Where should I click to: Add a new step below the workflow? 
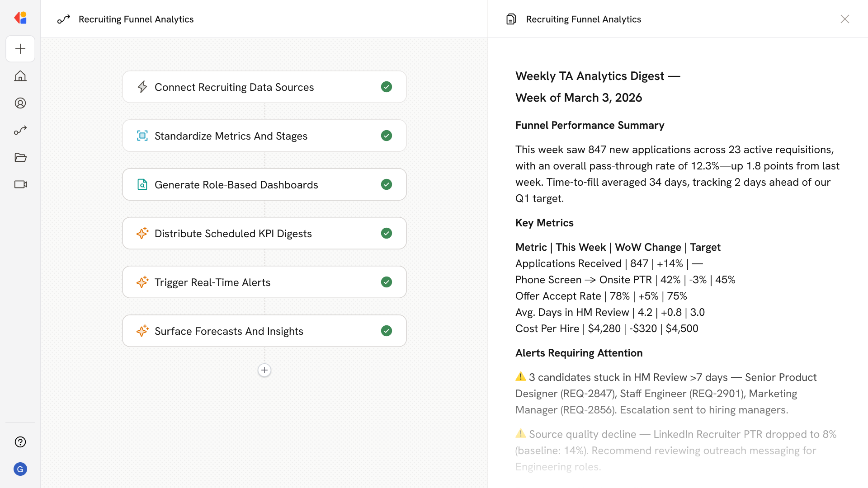tap(264, 370)
